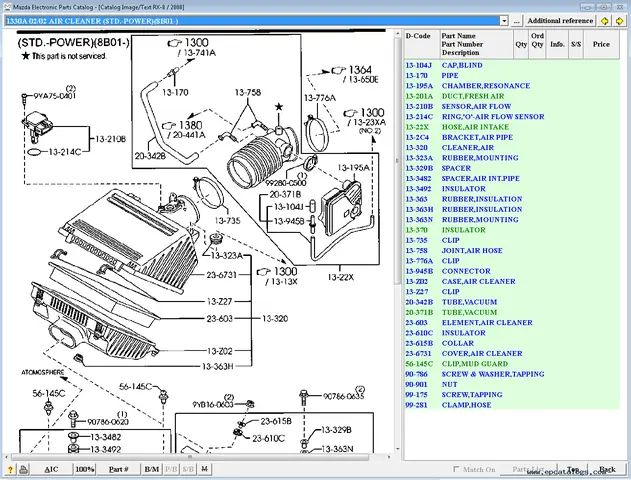Image resolution: width=631 pixels, height=480 pixels.
Task: Select the 13-320 CLEANER,AIR row
Action: [466, 148]
